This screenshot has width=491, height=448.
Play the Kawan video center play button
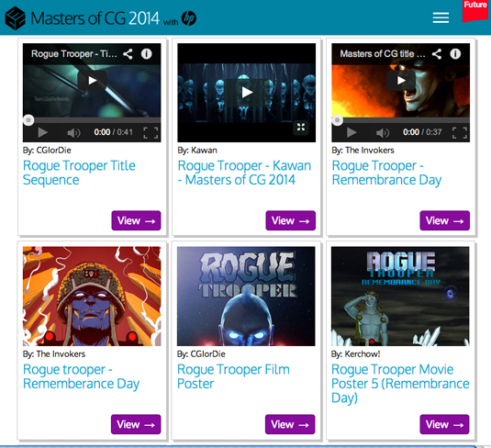click(x=247, y=93)
